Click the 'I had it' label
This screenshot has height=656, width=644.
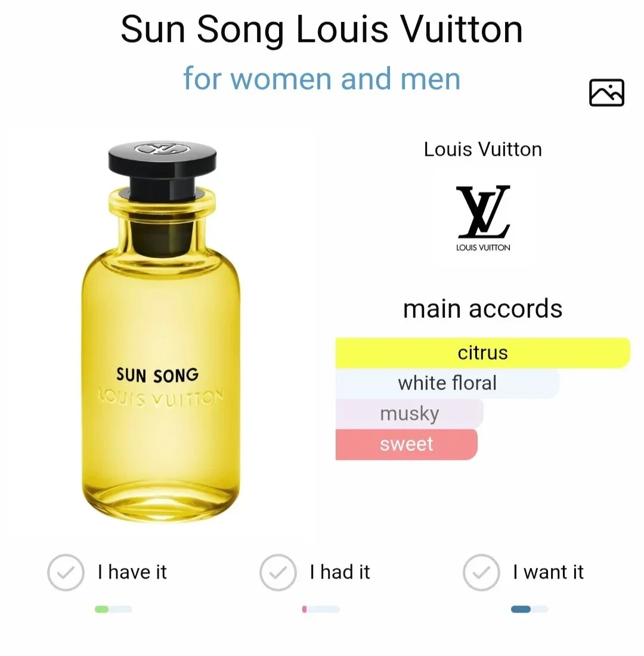[340, 573]
